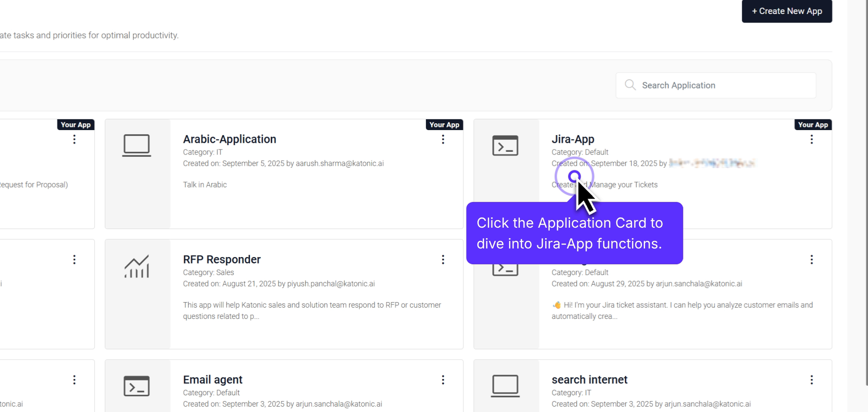Viewport: 868px width, 412px height.
Task: Open the Email agent kebab menu
Action: point(443,380)
